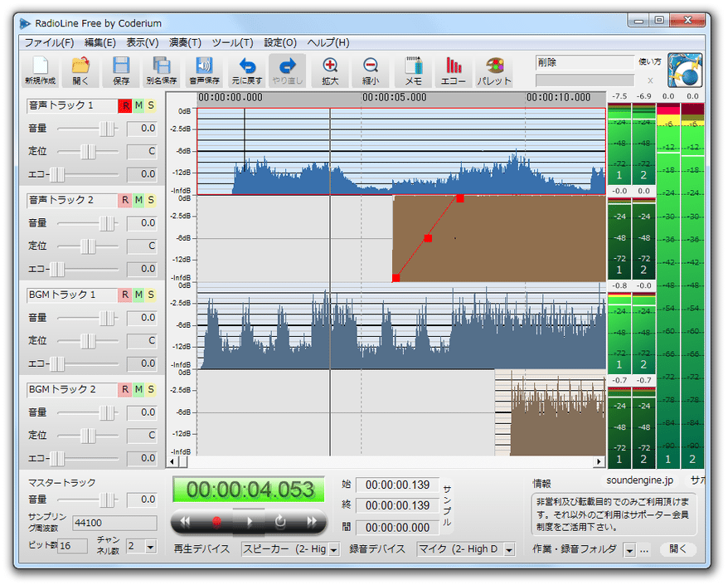Open the パレット palette icon
This screenshot has height=585, width=728.
click(x=494, y=71)
